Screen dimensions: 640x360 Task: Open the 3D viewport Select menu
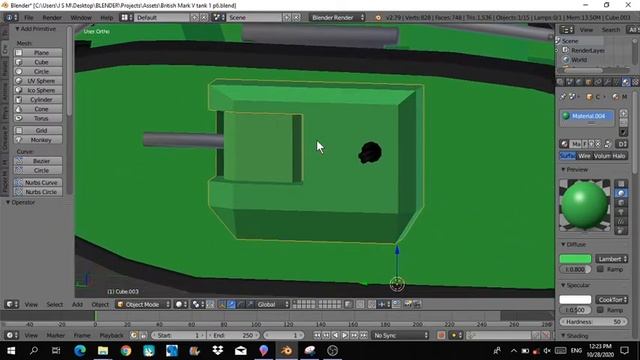pos(55,304)
